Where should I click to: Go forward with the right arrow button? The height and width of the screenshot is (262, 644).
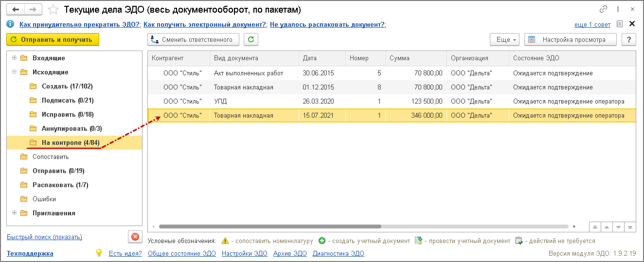(x=33, y=9)
